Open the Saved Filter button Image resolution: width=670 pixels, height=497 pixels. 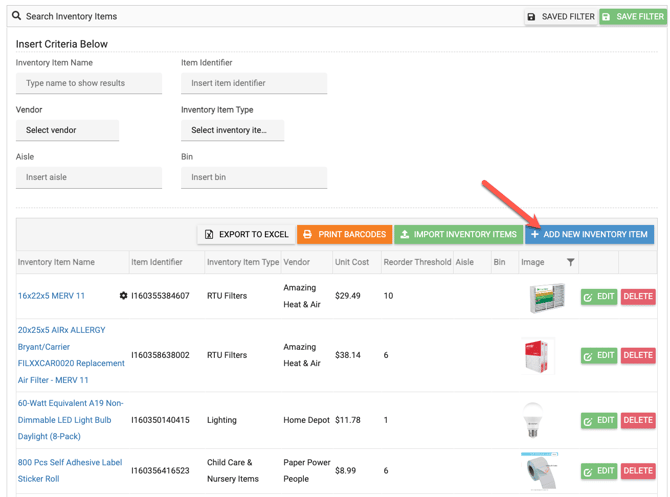pyautogui.click(x=561, y=17)
